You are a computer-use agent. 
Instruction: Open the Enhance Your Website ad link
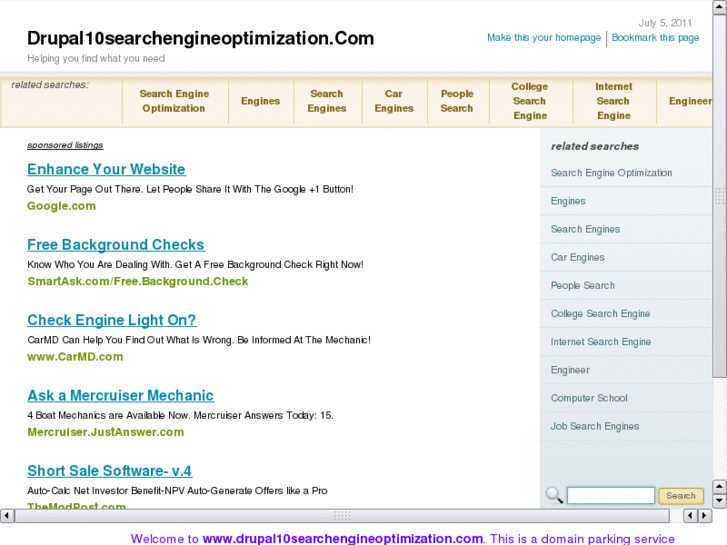(106, 169)
